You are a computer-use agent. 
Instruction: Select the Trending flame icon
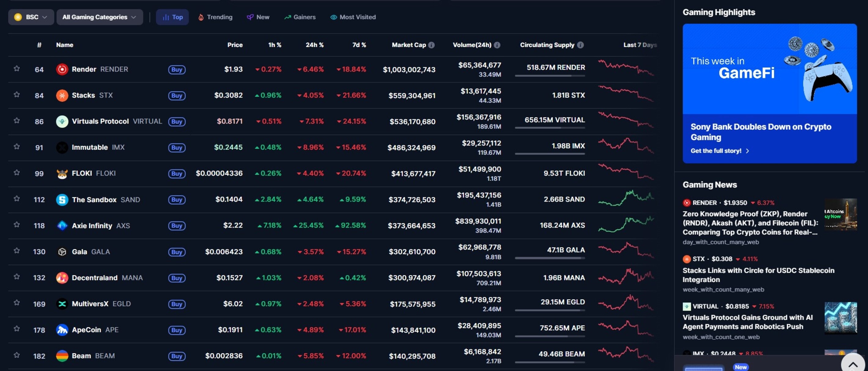click(201, 17)
